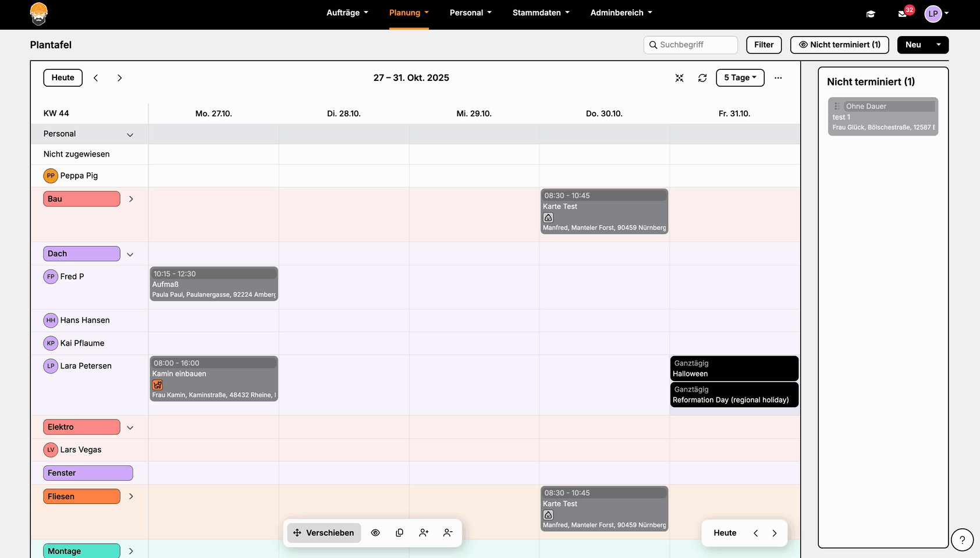Open the inbox with 32 notifications
Screen dimensions: 980x558
(903, 13)
